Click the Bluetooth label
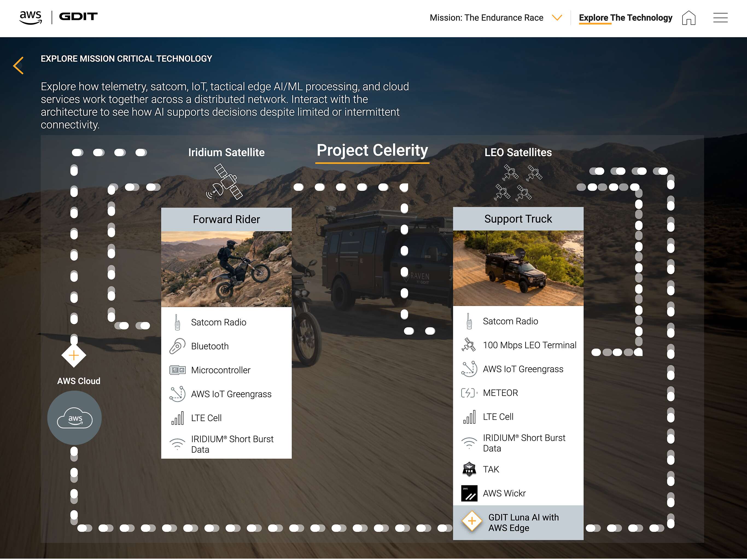The image size is (747, 560). pyautogui.click(x=210, y=346)
